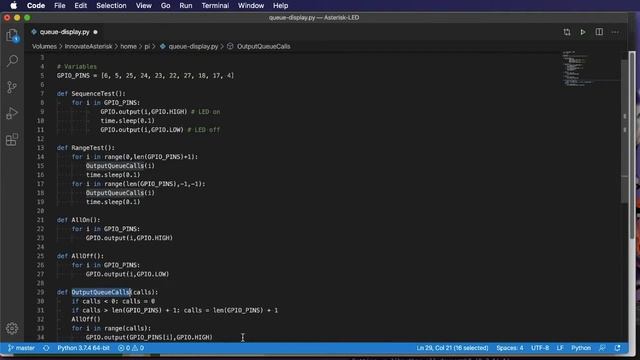The height and width of the screenshot is (360, 640).
Task: Click InnovateAsterisk in the breadcrumb
Action: tap(88, 47)
